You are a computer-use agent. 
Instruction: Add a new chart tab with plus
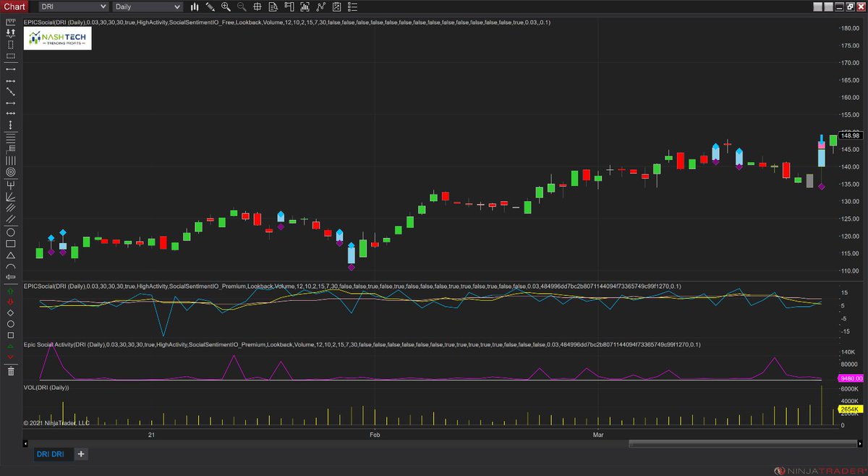point(81,454)
